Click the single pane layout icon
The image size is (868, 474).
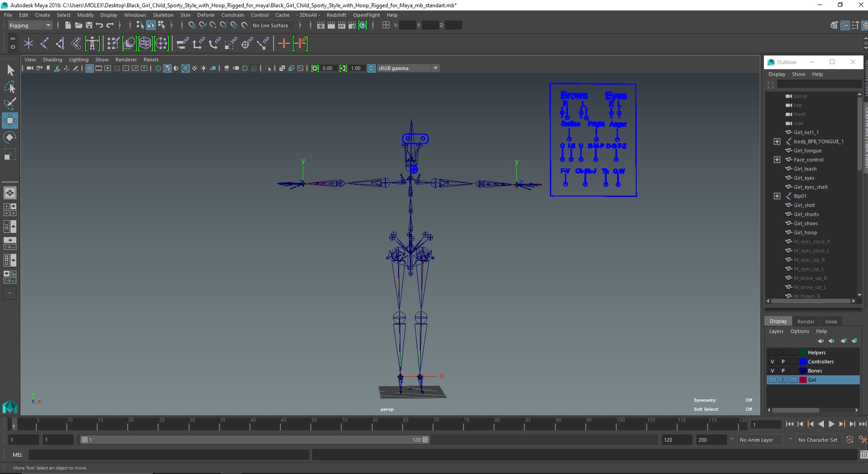pos(10,193)
